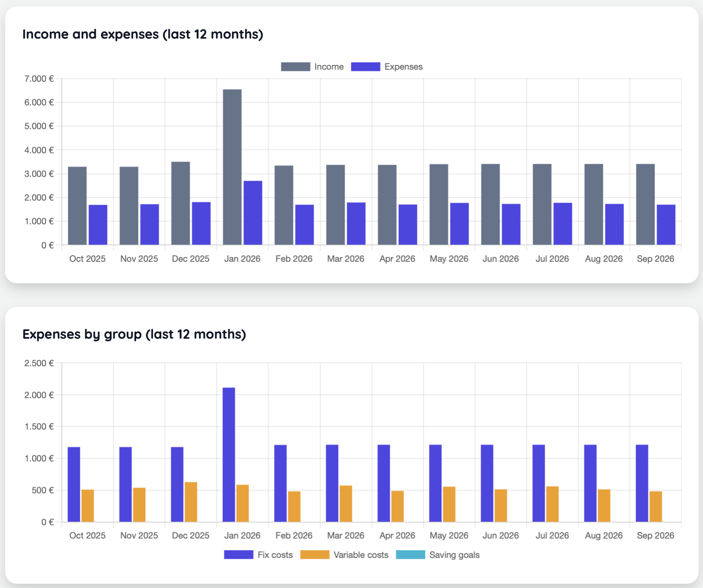Select the Oct 2025 income bar
Viewport: 703px width, 588px height.
(x=77, y=206)
